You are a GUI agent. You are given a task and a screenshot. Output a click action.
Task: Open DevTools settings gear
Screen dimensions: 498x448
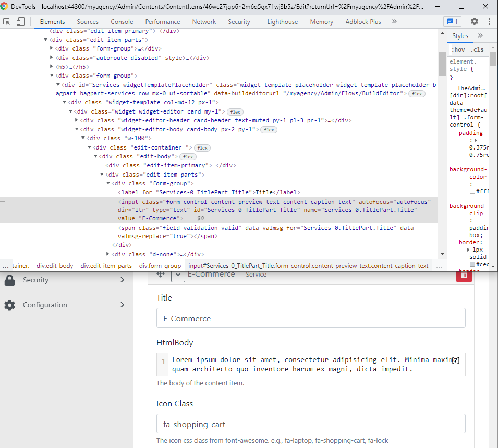coord(474,21)
